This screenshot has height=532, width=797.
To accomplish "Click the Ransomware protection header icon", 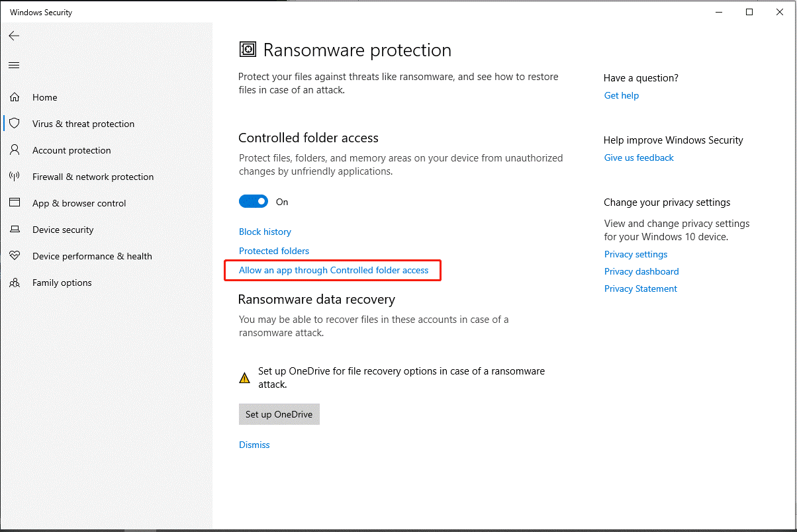I will [x=248, y=50].
